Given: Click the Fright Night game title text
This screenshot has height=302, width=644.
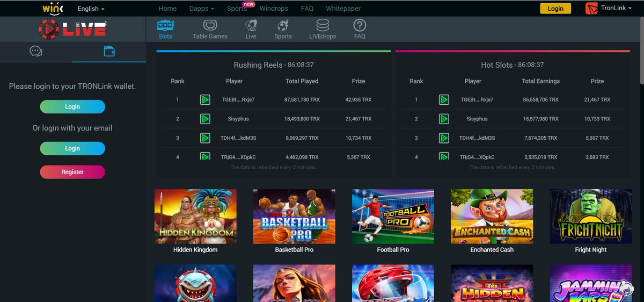Looking at the screenshot, I should [x=591, y=250].
